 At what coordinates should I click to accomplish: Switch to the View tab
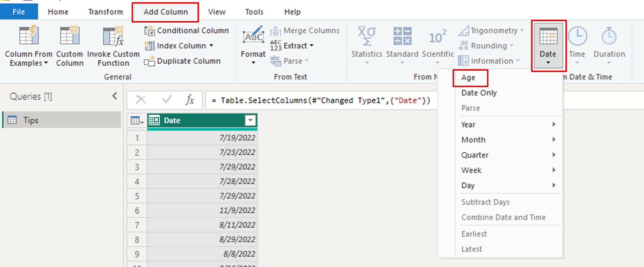coord(217,12)
